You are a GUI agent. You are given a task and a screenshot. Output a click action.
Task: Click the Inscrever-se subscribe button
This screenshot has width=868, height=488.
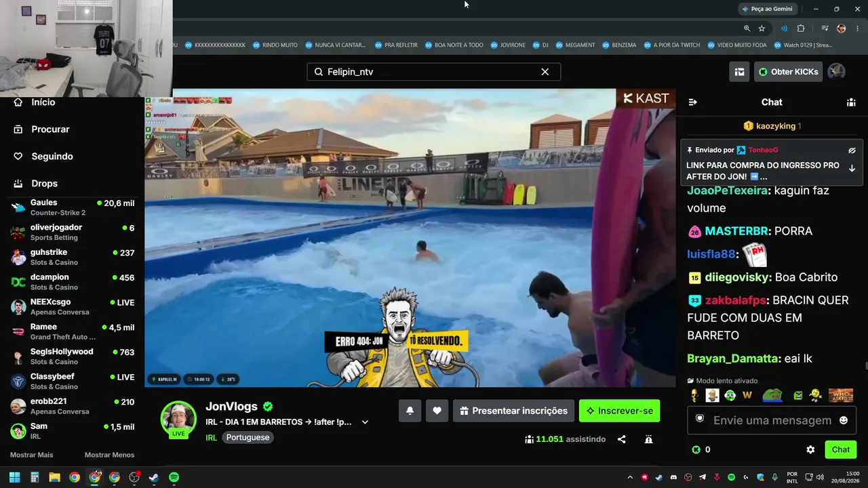click(619, 411)
